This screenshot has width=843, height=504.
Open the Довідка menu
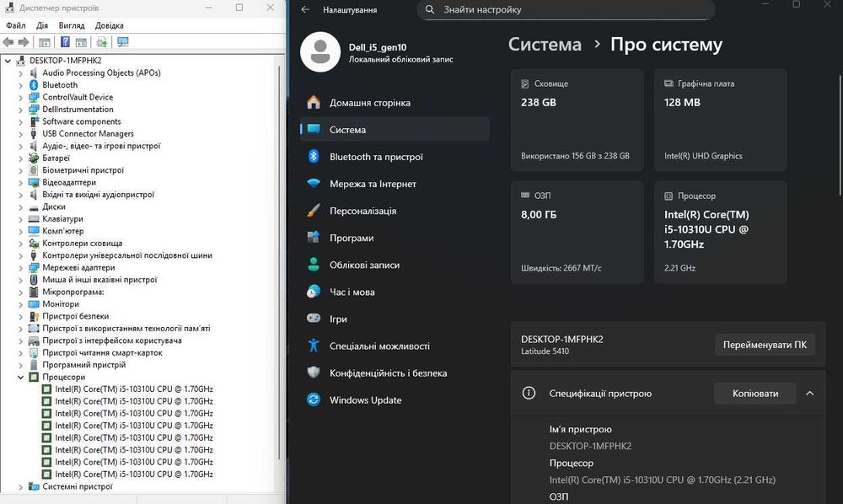109,25
